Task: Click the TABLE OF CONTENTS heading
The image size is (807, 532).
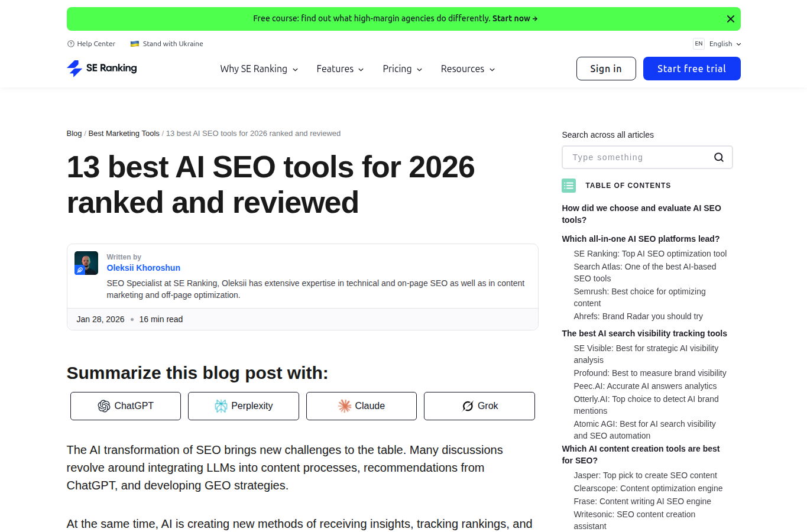Action: [x=628, y=186]
